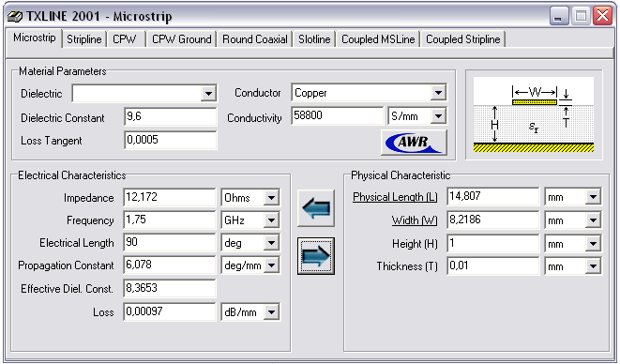Click the Loss field 0,00097
Image resolution: width=620 pixels, height=364 pixels.
170,311
